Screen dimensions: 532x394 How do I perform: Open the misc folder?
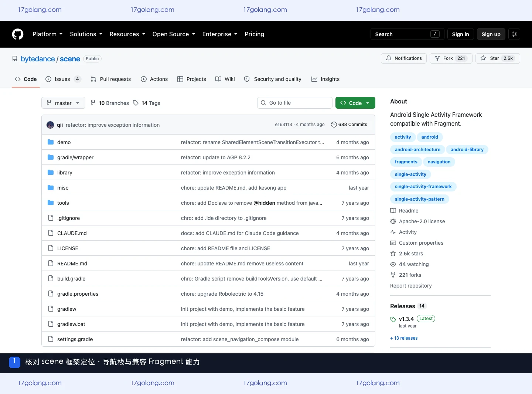(63, 188)
